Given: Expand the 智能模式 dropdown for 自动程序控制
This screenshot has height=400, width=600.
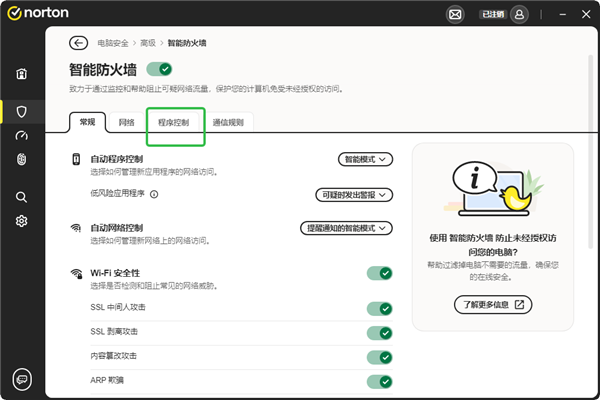Looking at the screenshot, I should [364, 159].
